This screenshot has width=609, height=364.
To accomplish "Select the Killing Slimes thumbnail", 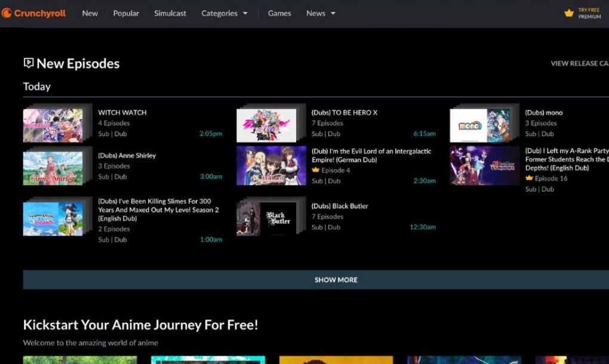I will click(57, 217).
